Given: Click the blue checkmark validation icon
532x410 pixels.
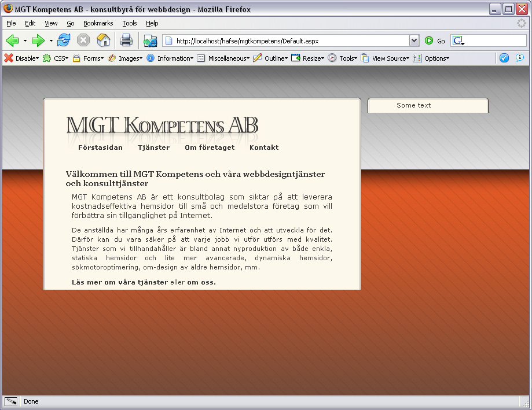Looking at the screenshot, I should click(504, 58).
